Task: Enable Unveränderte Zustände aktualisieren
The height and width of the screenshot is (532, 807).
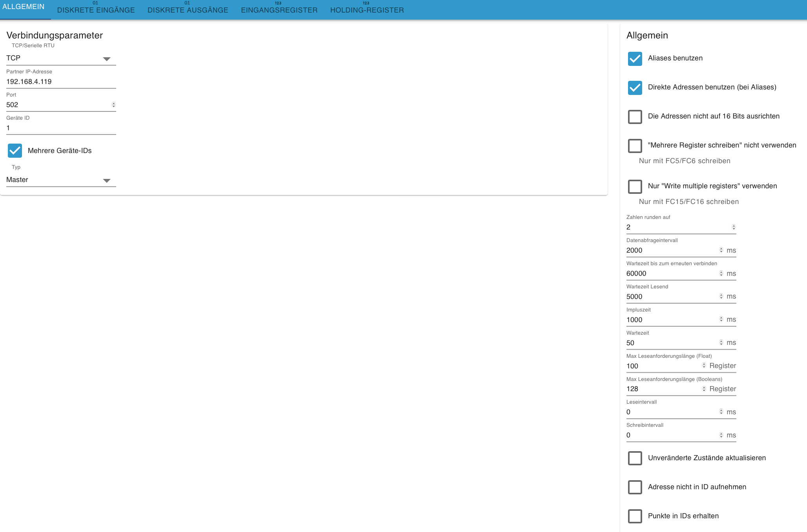Action: coord(635,458)
